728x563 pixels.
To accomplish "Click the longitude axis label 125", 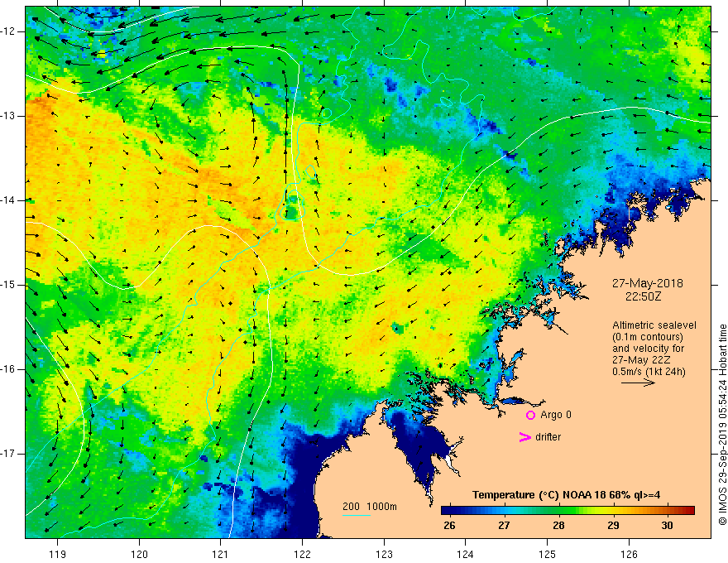I will pos(548,554).
